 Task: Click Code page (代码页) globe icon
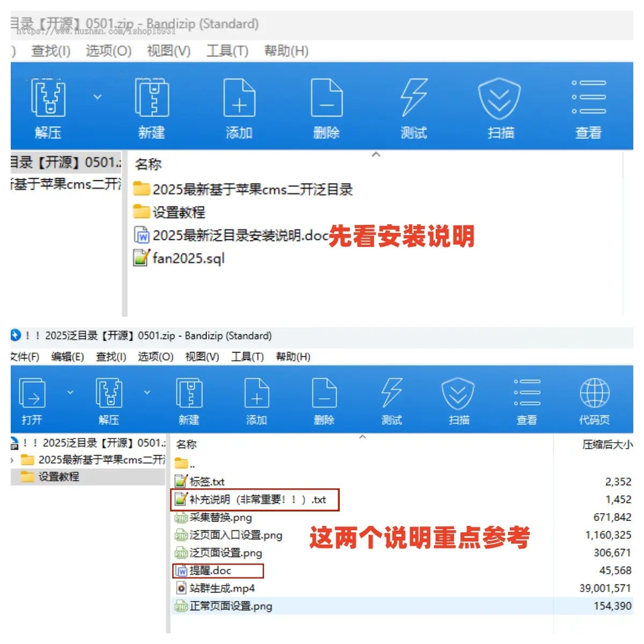595,393
